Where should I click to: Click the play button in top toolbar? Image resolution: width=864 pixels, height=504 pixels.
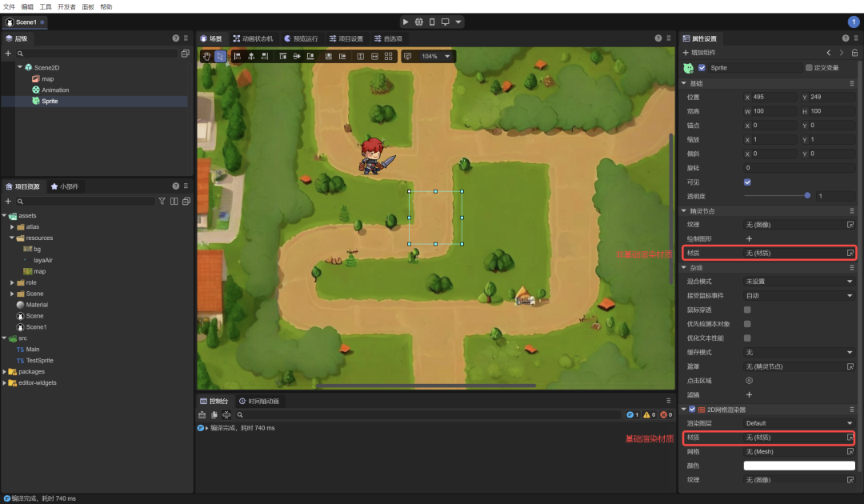[x=406, y=22]
